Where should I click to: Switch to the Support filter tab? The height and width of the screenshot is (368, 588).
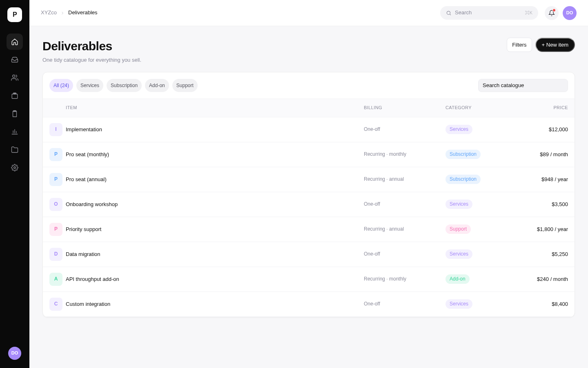(185, 85)
